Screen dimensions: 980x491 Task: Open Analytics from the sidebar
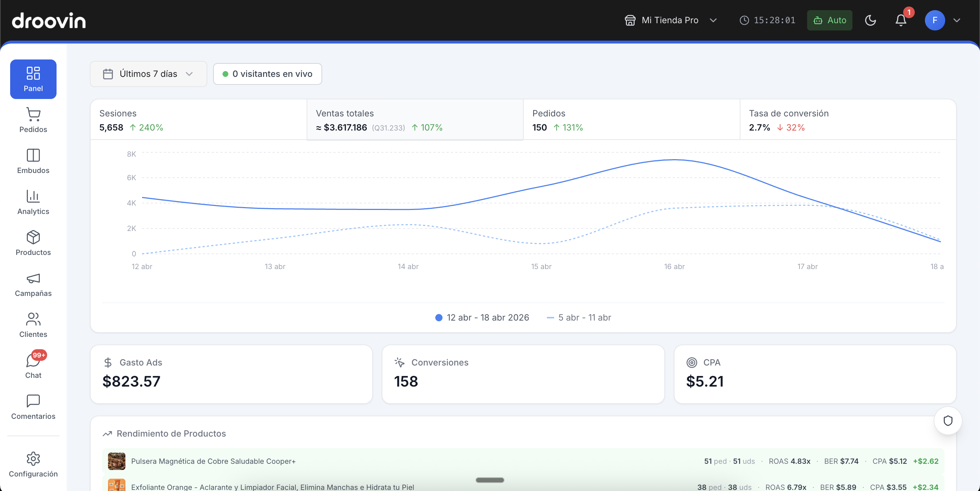33,202
